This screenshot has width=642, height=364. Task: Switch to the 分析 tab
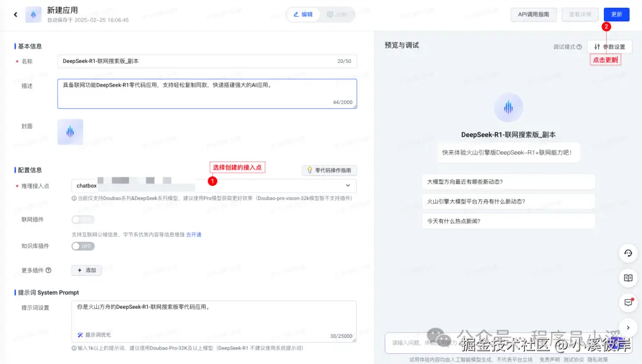[x=339, y=14]
